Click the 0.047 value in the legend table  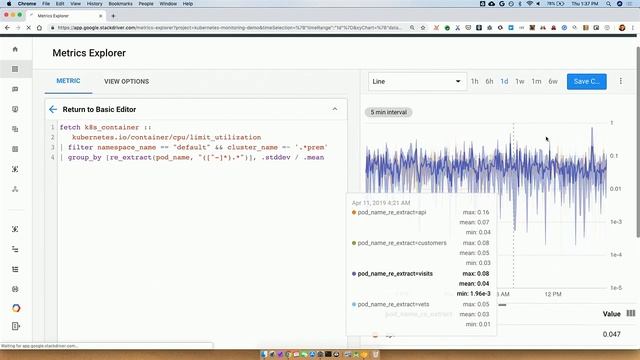(x=611, y=334)
